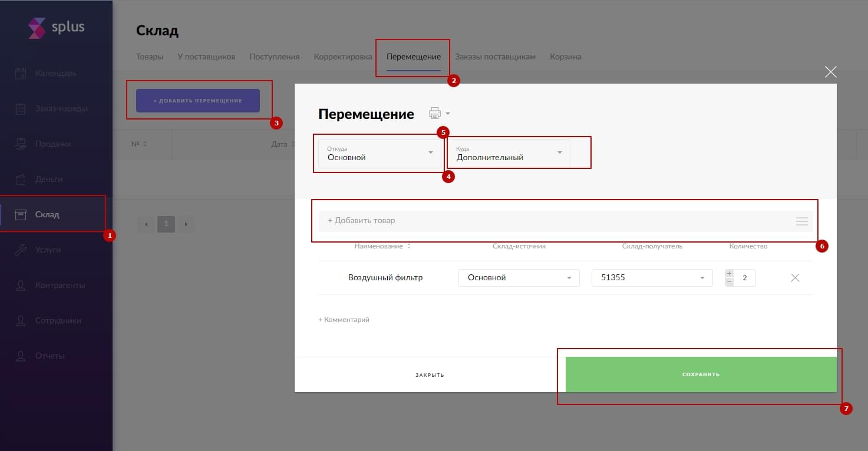Click the + Комментарий link
Viewport: 868px width, 451px height.
pyautogui.click(x=344, y=320)
